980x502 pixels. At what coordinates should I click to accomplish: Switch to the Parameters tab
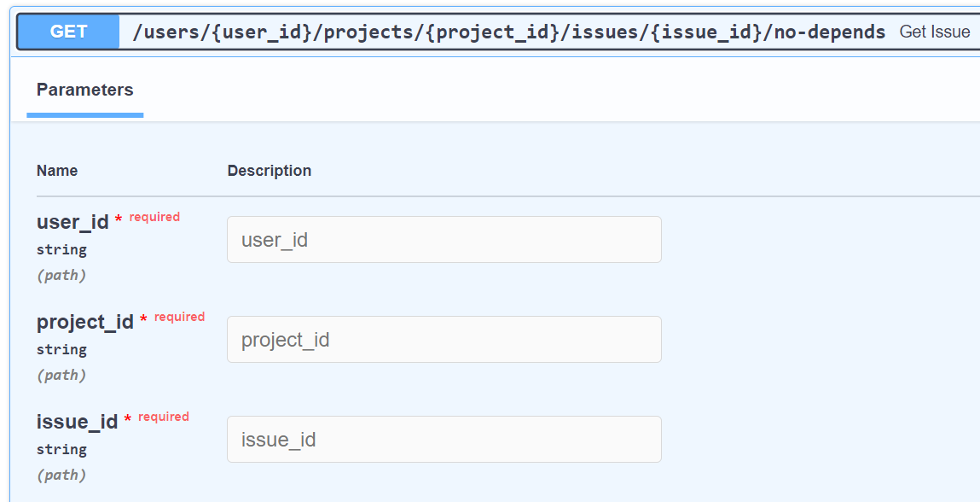[x=84, y=90]
